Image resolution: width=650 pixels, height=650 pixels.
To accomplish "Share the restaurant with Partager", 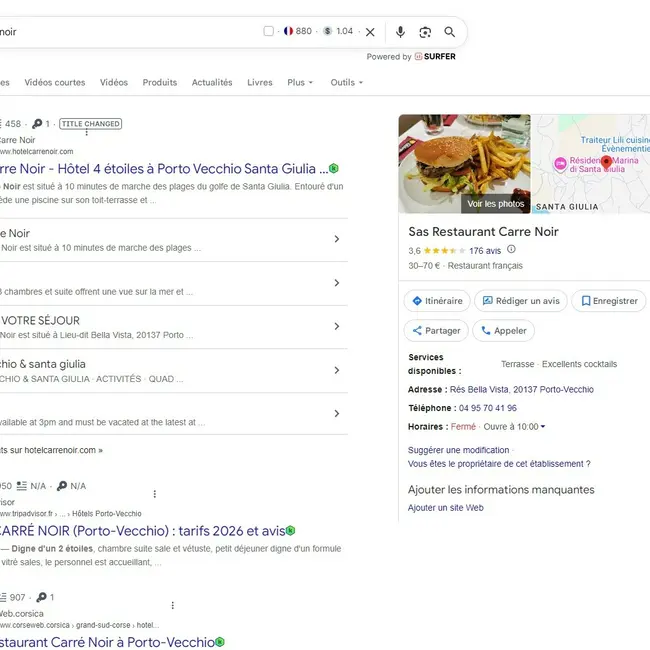I will [x=436, y=331].
